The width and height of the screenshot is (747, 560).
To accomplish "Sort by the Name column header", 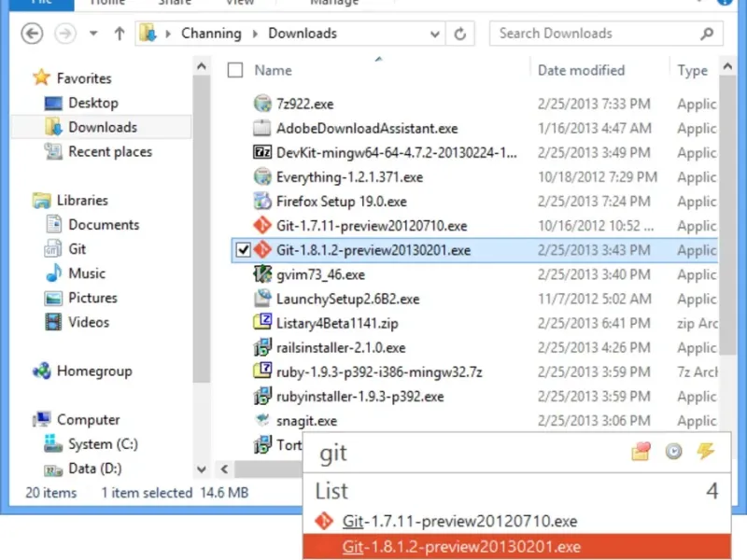I will (x=273, y=71).
